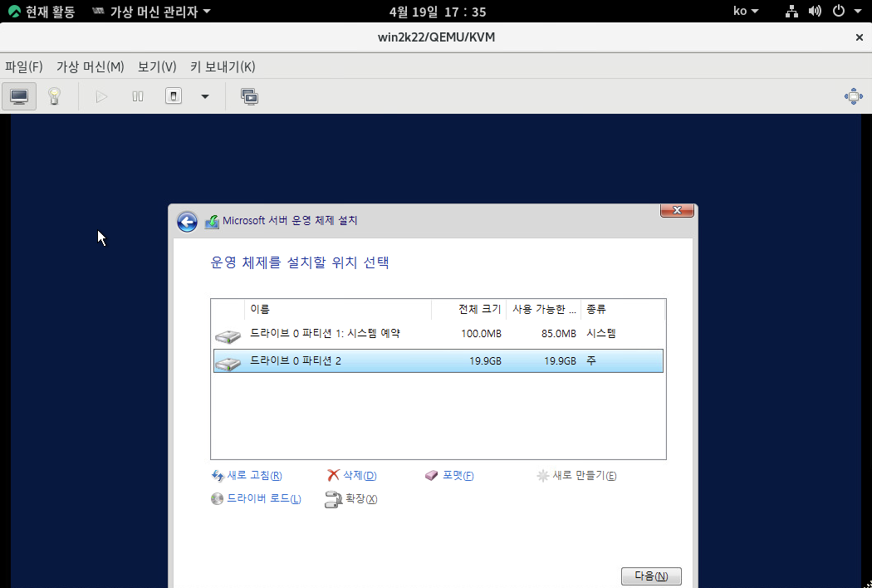Screen dimensions: 872x588
Task: Click the 주 type cell for partition 2
Action: (x=591, y=361)
